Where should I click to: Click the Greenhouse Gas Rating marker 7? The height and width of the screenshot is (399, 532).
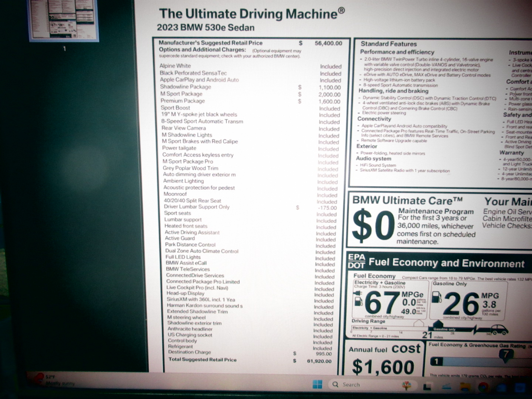(x=505, y=355)
